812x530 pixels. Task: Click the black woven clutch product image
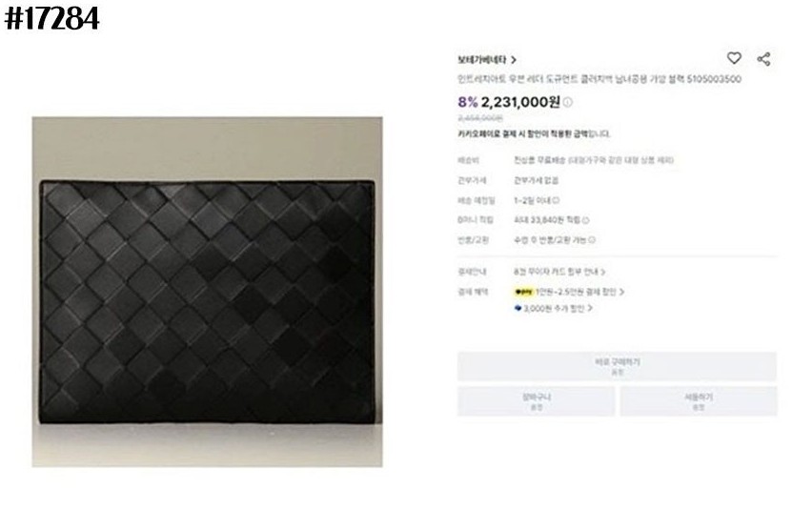click(207, 292)
